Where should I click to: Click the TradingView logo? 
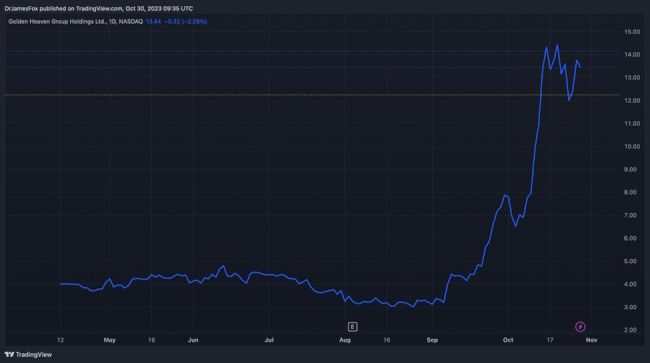pos(28,355)
